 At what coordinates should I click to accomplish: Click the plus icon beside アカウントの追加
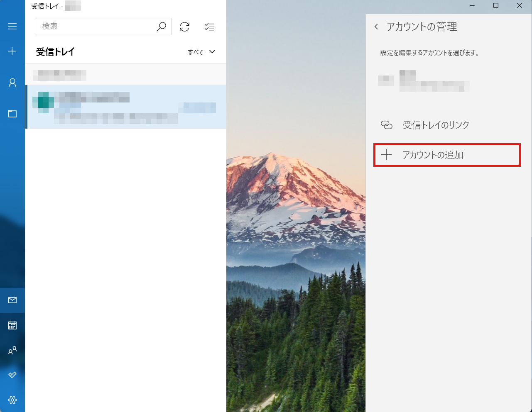[387, 155]
